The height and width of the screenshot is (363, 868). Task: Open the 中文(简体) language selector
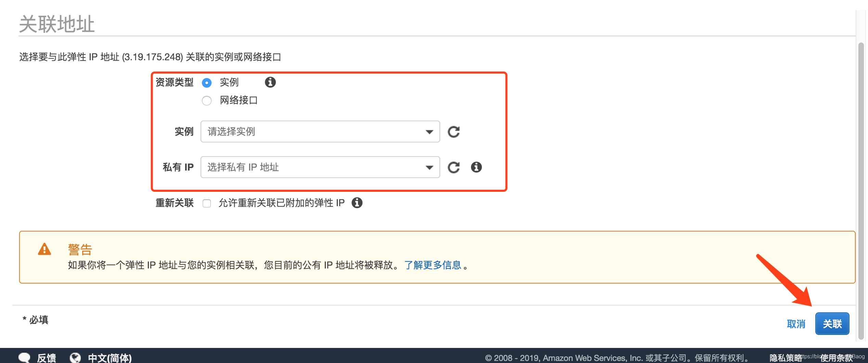[x=110, y=358]
